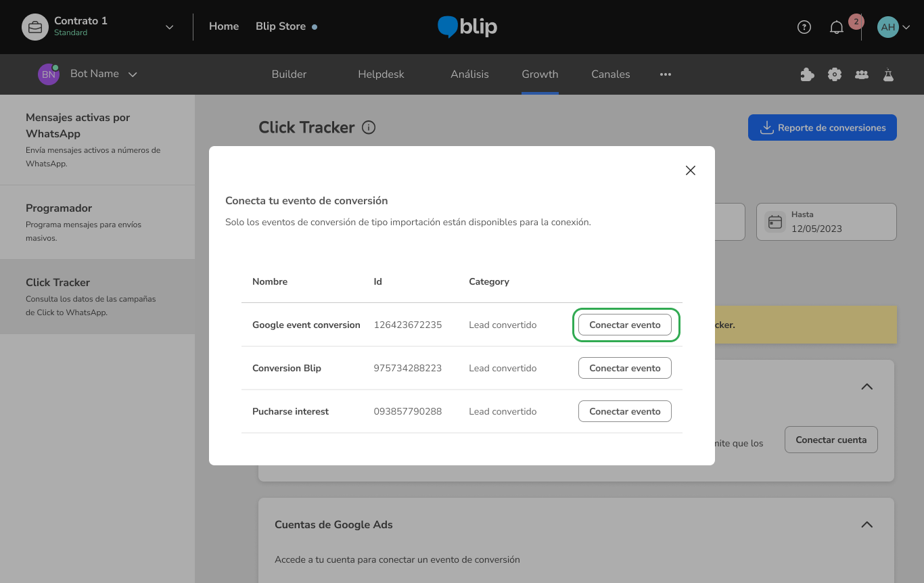The height and width of the screenshot is (583, 924).
Task: Download Reporte de conversiones
Action: (x=822, y=128)
